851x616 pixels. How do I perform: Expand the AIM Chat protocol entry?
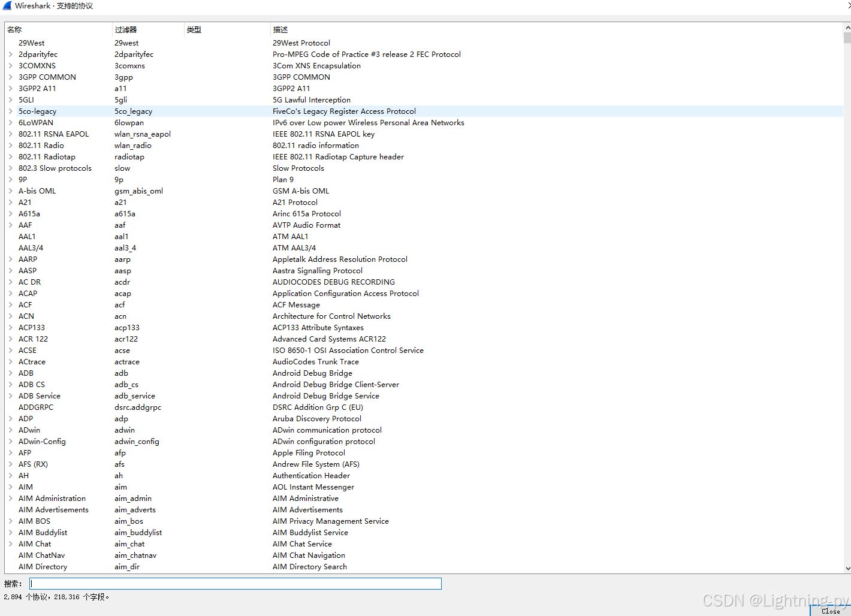10,543
